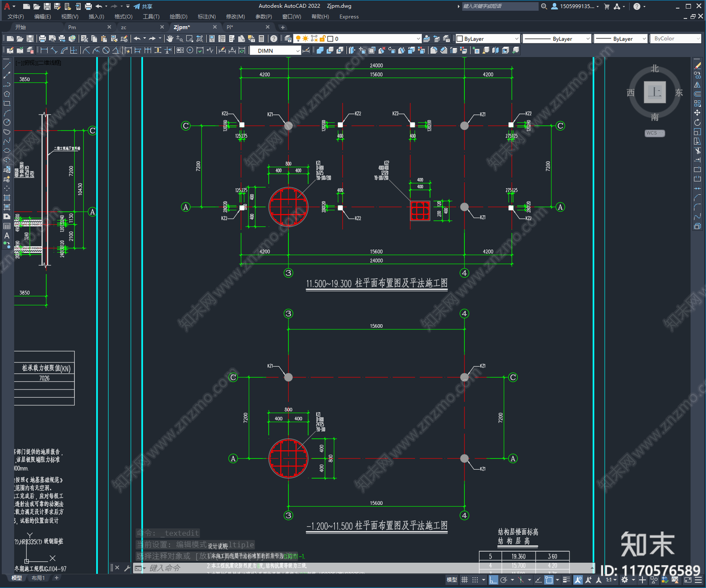
Task: Select the Multiline Text tool (A) in the Draw toolbar
Action: pyautogui.click(x=7, y=236)
